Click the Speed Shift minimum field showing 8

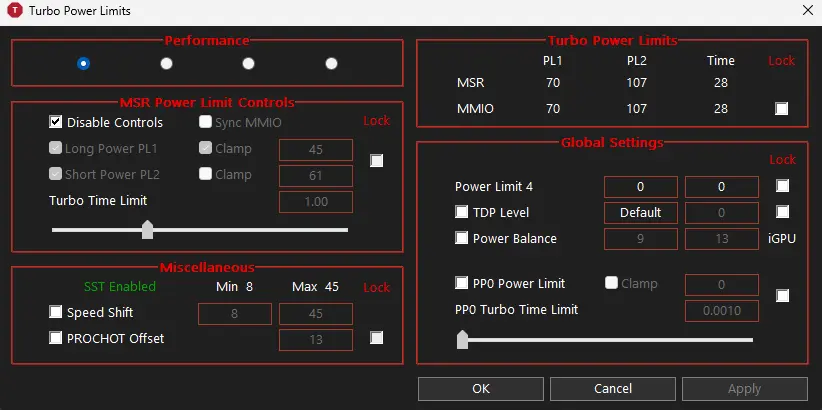pos(234,314)
